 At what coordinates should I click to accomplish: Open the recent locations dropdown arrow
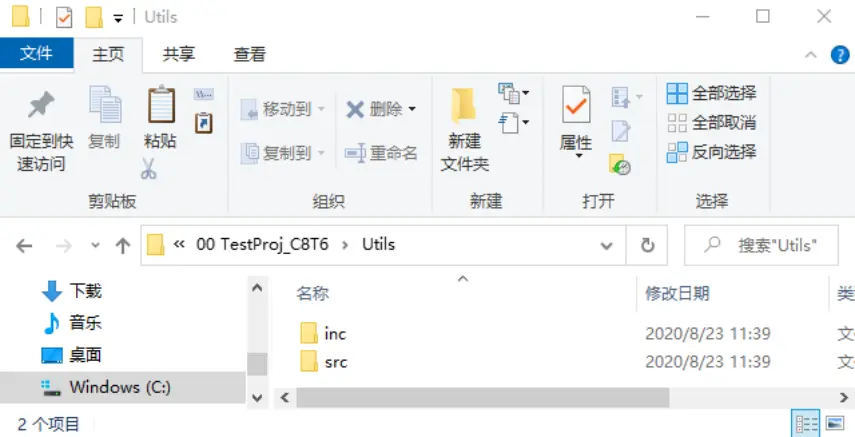point(95,245)
